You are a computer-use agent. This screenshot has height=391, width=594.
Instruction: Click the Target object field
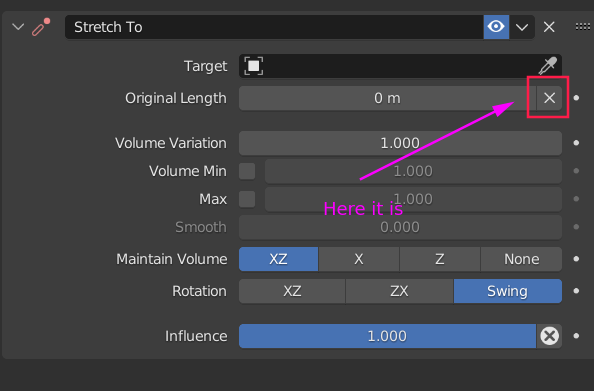coord(400,66)
